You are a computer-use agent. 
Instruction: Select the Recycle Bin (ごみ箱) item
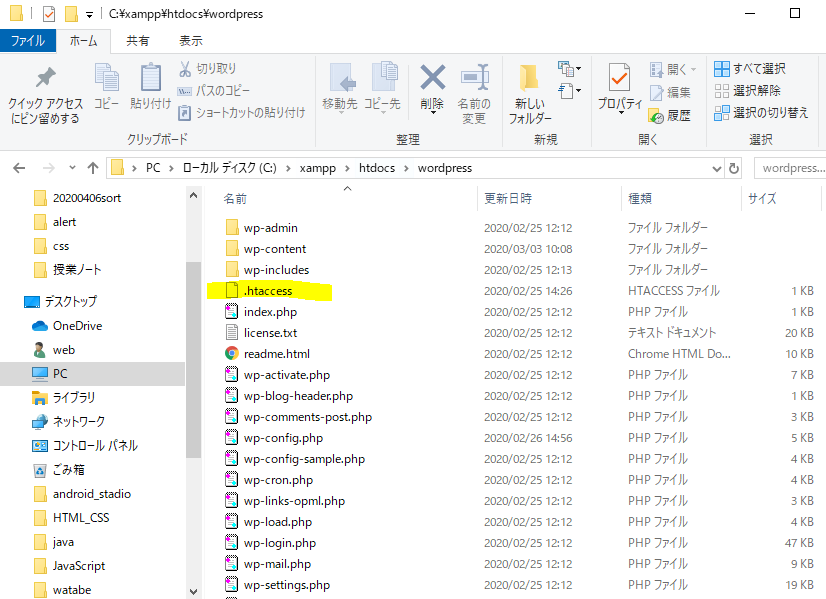(x=58, y=470)
